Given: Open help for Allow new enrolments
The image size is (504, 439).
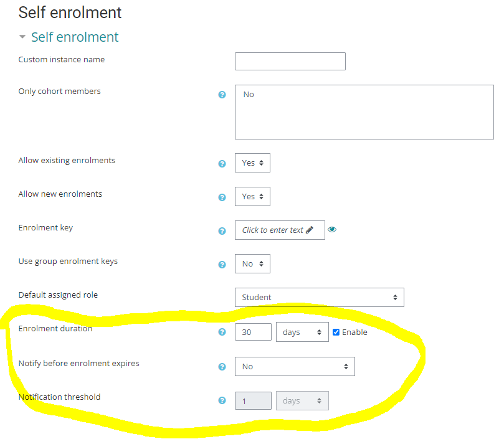Looking at the screenshot, I should (x=222, y=197).
